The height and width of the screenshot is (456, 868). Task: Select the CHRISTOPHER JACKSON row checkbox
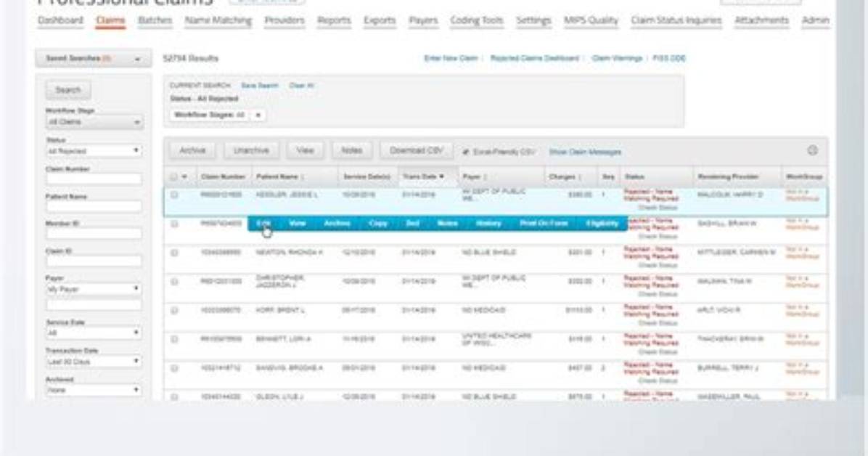point(174,282)
